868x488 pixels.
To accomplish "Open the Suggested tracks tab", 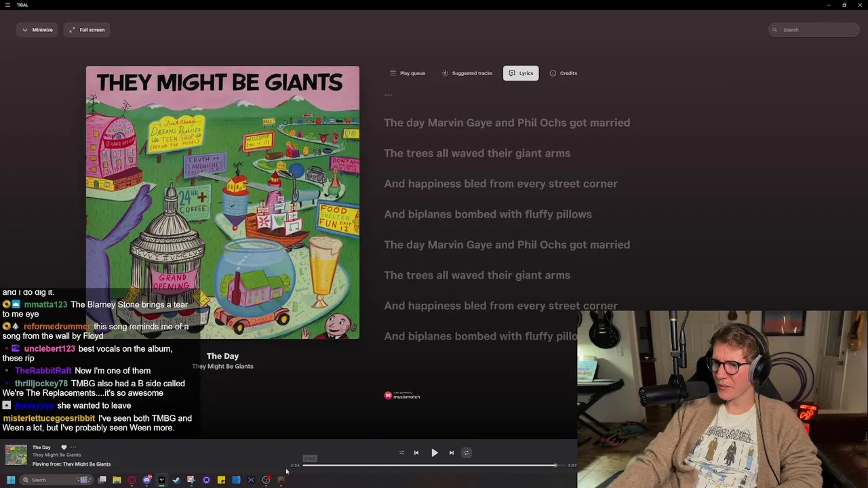I will click(x=467, y=73).
